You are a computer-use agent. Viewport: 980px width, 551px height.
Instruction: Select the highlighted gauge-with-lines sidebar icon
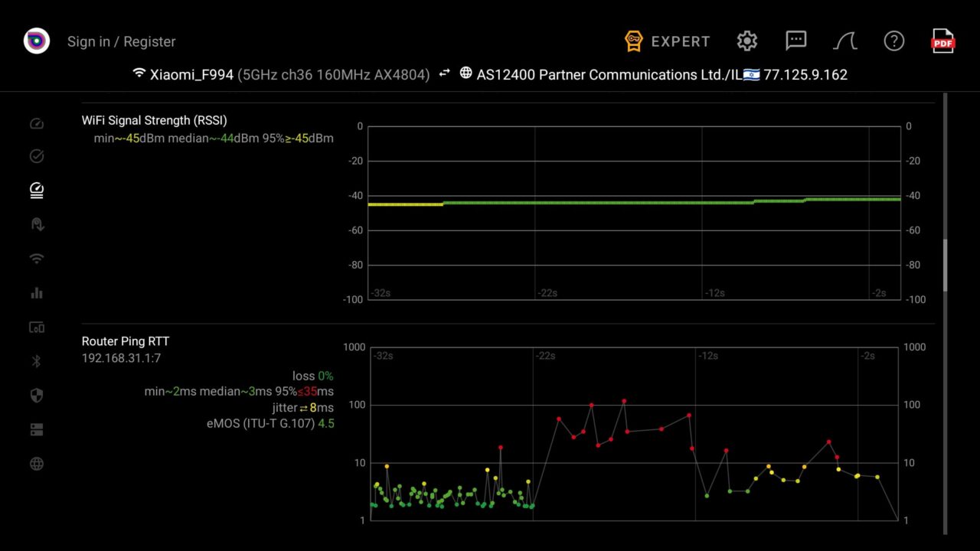coord(37,191)
